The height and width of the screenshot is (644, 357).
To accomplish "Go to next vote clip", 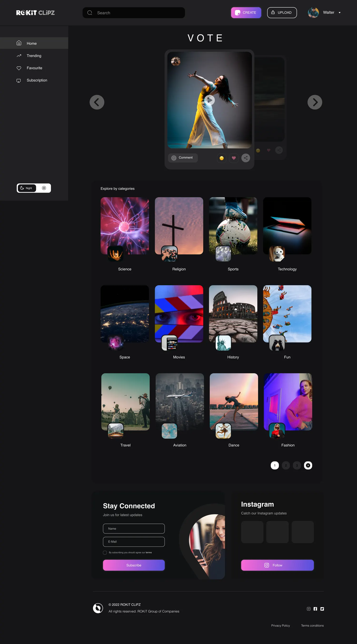I will pyautogui.click(x=315, y=102).
